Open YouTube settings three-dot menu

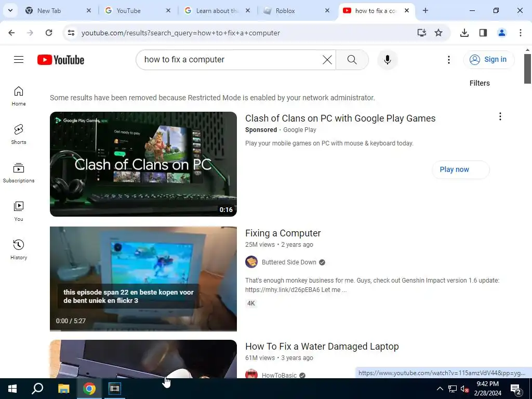pos(448,60)
